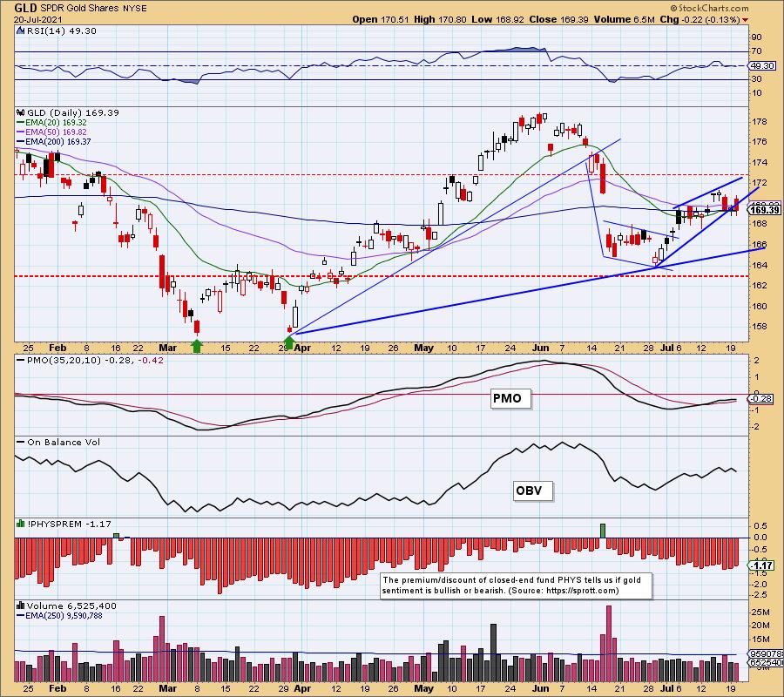The width and height of the screenshot is (784, 697).
Task: Click the High 170.80 value
Action: click(441, 19)
